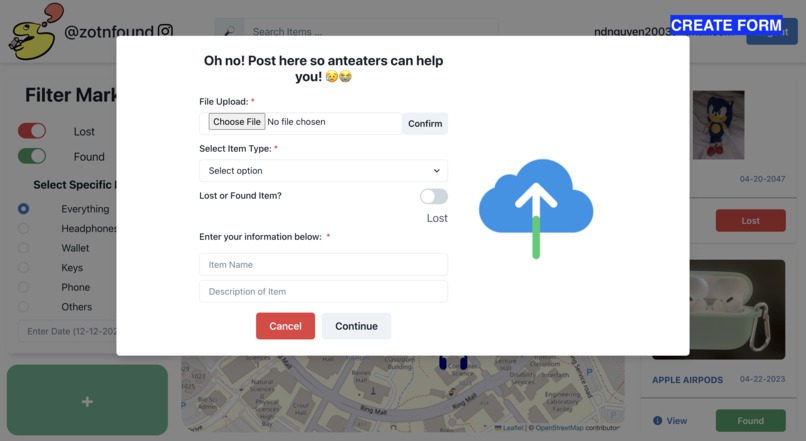Viewport: 806px width, 441px height.
Task: Focus the Description of Item field
Action: [x=323, y=291]
